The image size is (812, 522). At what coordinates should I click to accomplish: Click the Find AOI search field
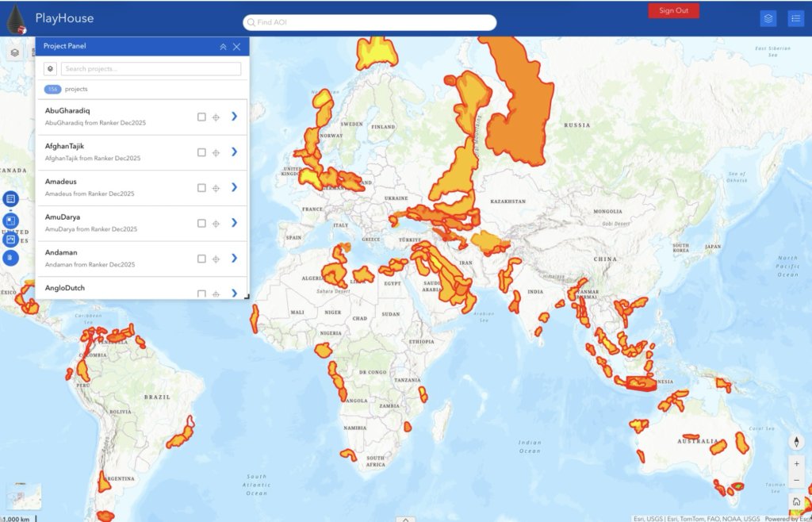coord(370,22)
